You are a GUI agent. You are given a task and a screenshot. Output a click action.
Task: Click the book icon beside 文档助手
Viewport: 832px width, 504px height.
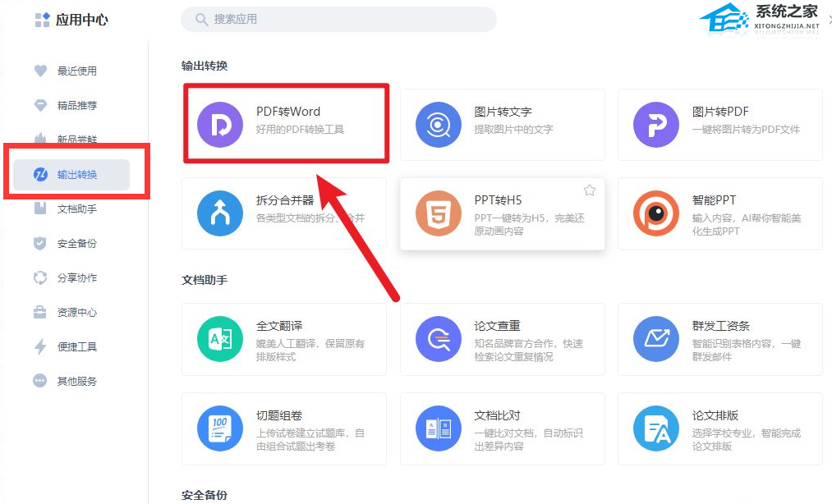40,208
